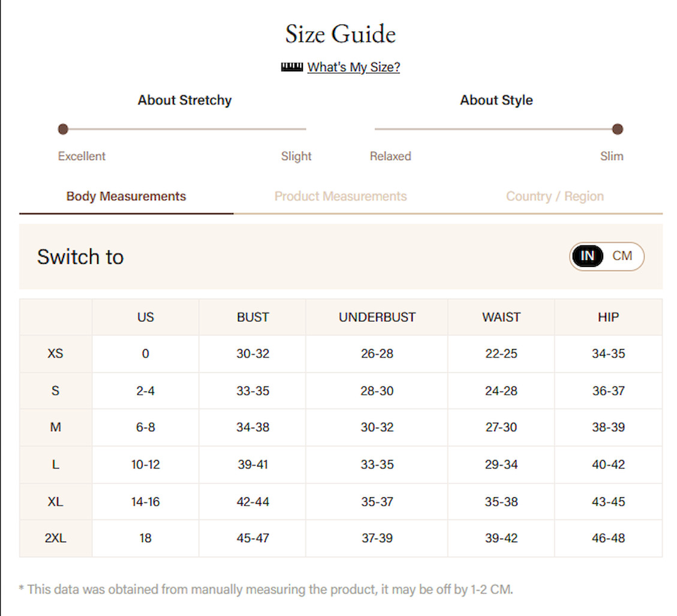Click M bust value 34-38
The width and height of the screenshot is (677, 616).
(252, 427)
